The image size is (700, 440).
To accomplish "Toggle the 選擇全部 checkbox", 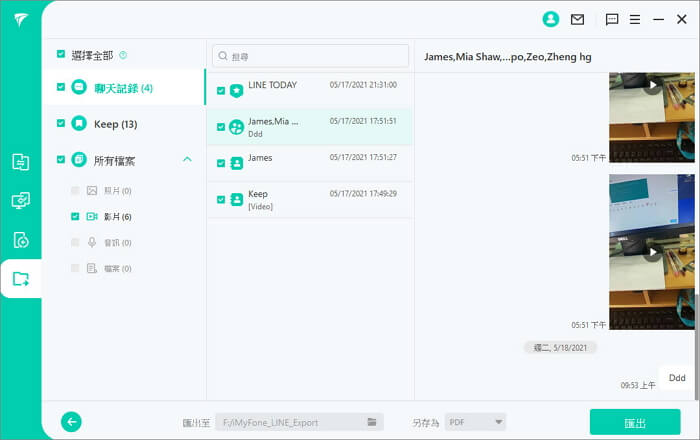I will click(61, 55).
